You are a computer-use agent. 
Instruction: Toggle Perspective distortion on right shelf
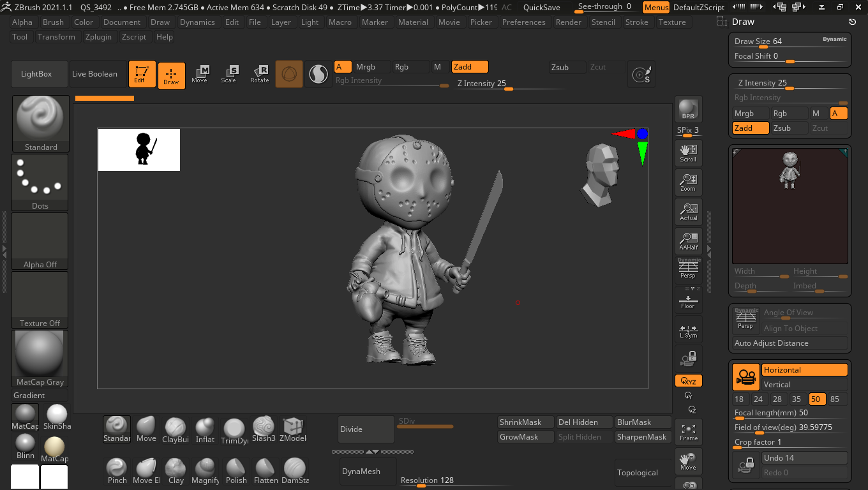tap(688, 270)
